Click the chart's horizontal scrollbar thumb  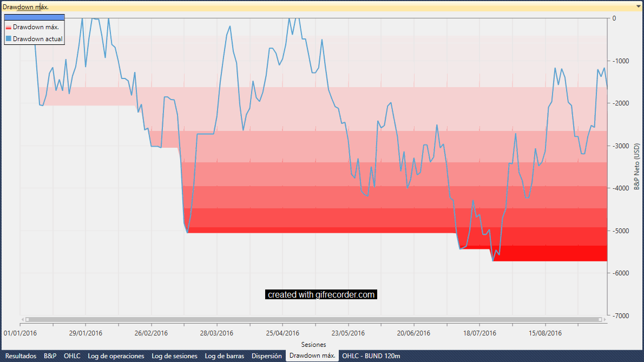pyautogui.click(x=313, y=319)
